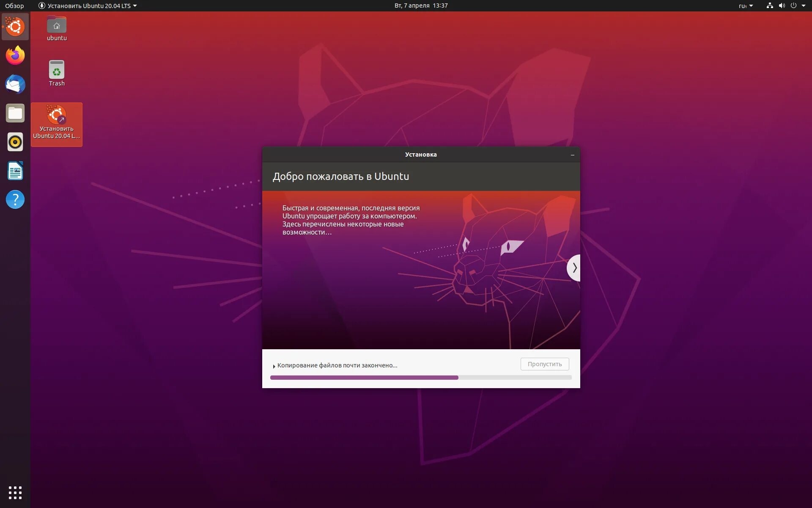Click the Help center dock icon
812x508 pixels.
coord(15,200)
